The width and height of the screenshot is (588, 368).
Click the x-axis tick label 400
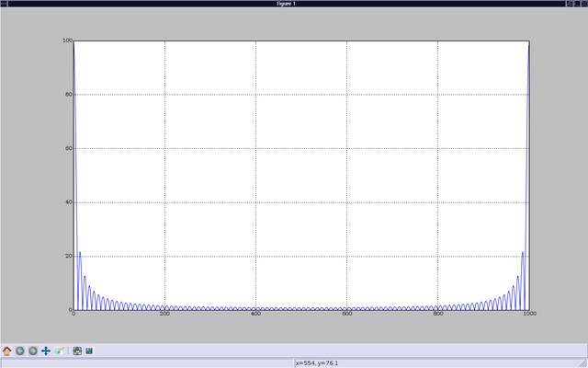[x=255, y=314]
